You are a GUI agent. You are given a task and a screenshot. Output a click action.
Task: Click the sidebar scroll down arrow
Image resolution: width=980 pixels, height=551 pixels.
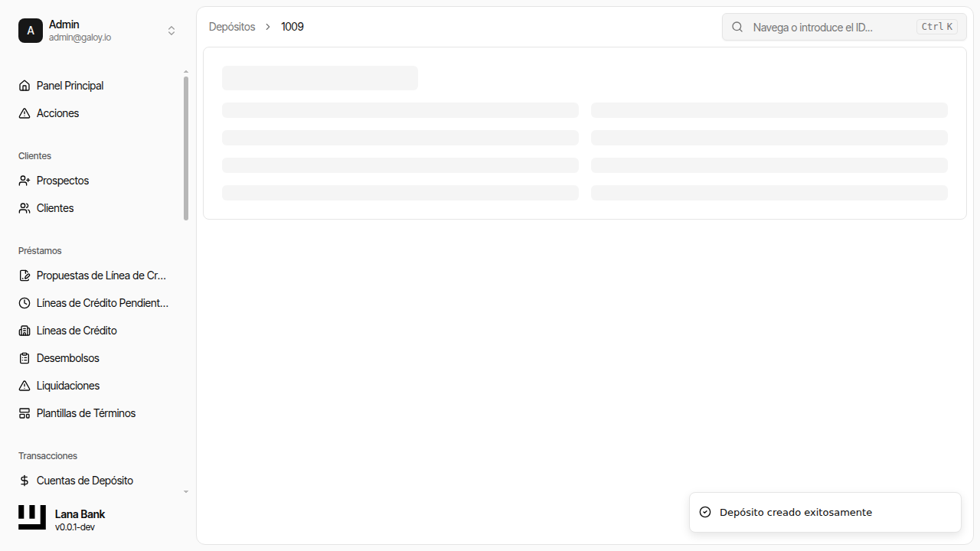point(186,492)
